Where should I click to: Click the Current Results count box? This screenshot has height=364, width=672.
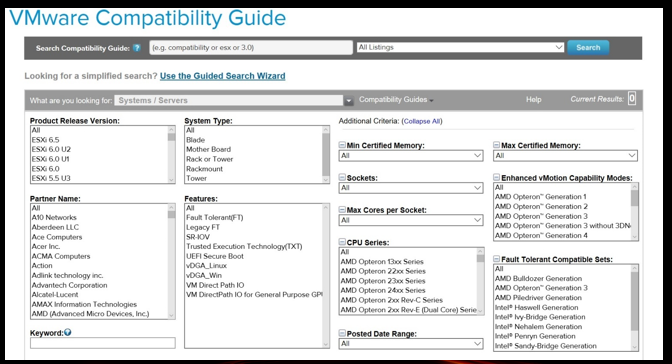tap(632, 99)
